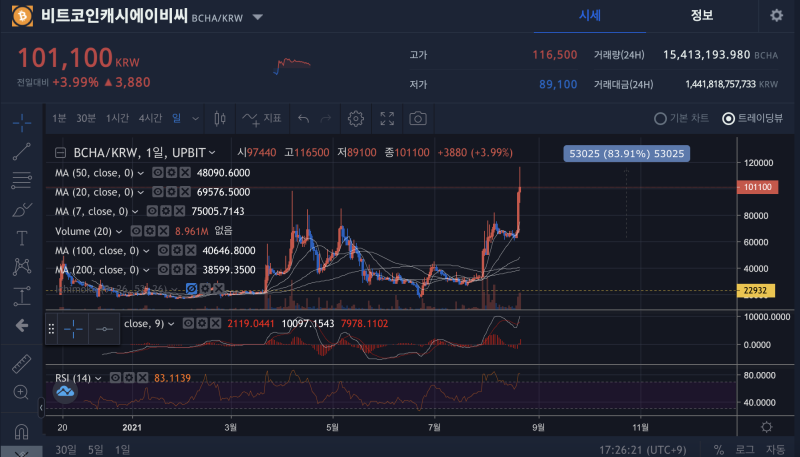Switch to the 시세 tab
The width and height of the screenshot is (800, 457).
pos(590,15)
